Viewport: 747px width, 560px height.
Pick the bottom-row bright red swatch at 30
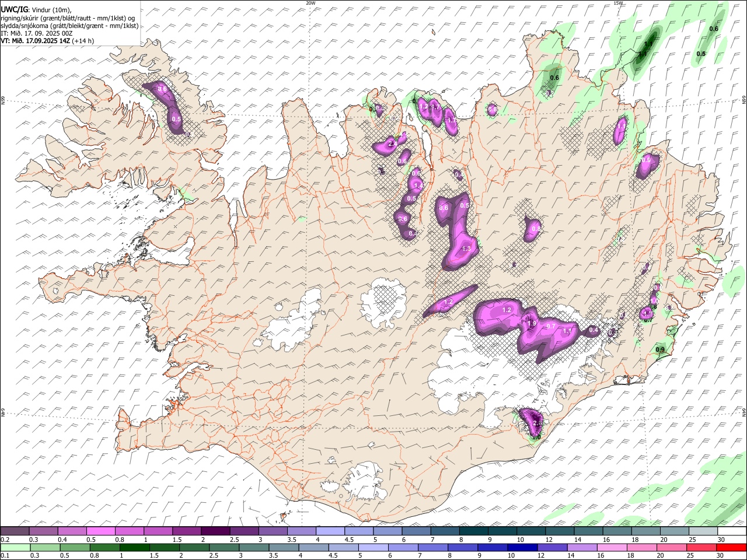coord(731,547)
